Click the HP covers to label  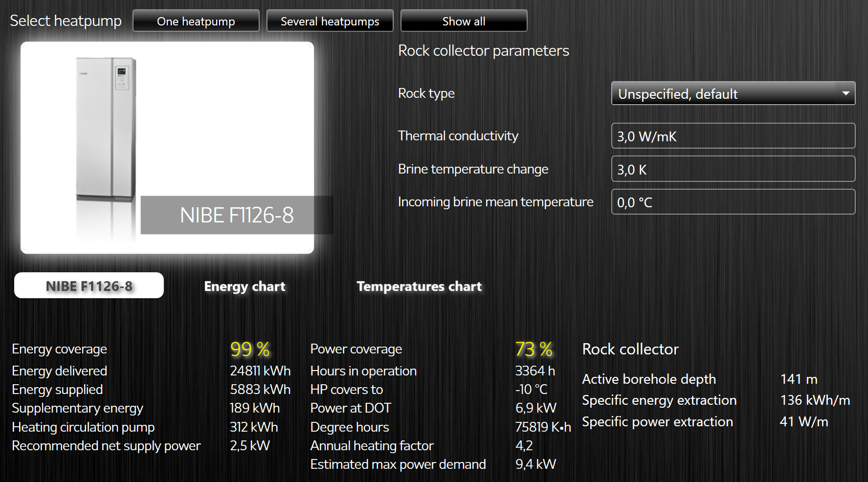pyautogui.click(x=347, y=390)
